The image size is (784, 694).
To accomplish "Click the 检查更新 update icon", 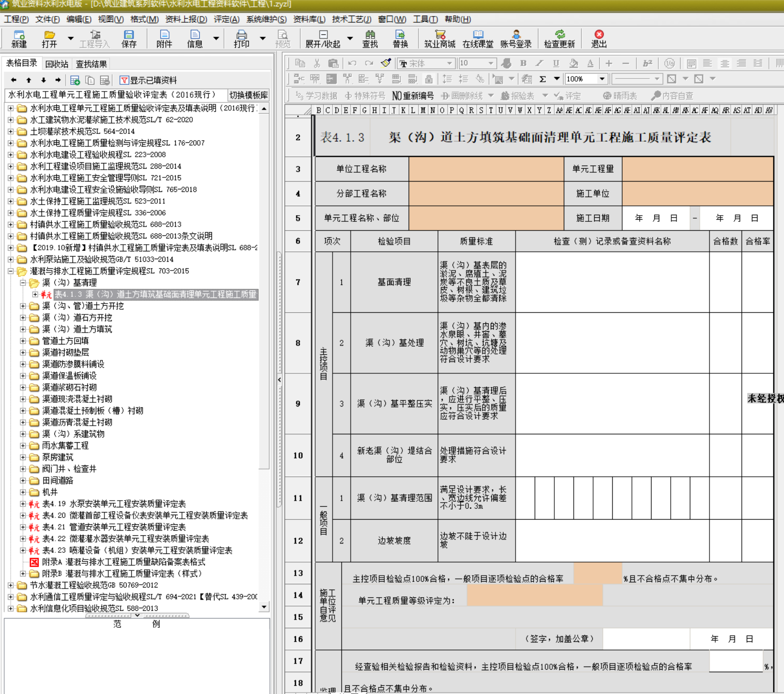I will pos(559,39).
